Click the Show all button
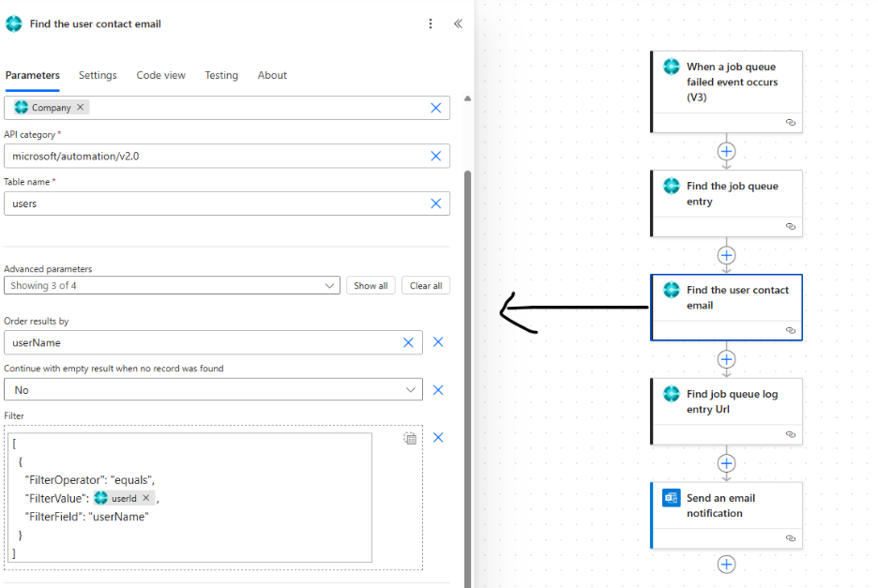 [371, 285]
